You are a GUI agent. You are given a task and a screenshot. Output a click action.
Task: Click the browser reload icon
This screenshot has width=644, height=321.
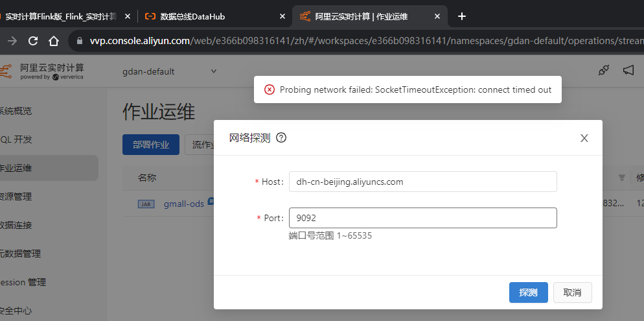[33, 41]
